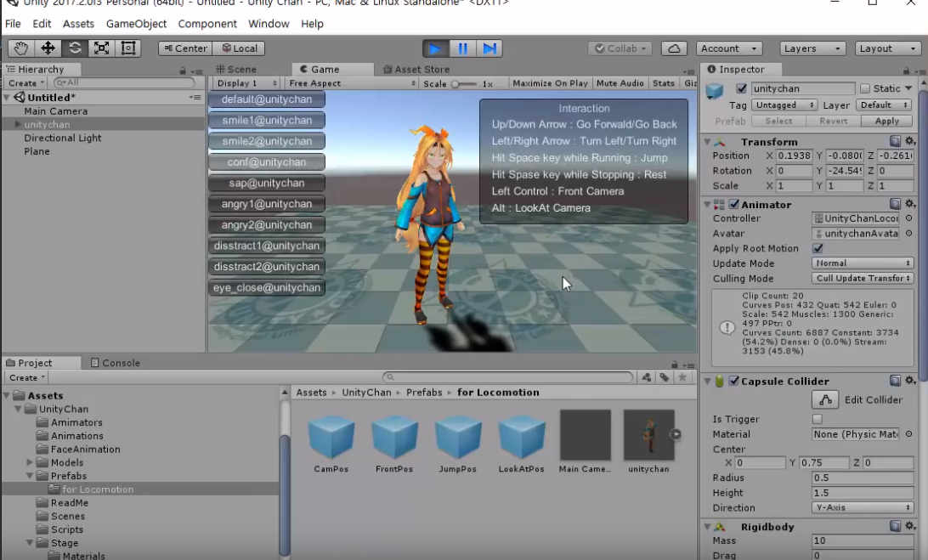Toggle Mute Audio in Game view
Image resolution: width=928 pixels, height=560 pixels.
620,83
